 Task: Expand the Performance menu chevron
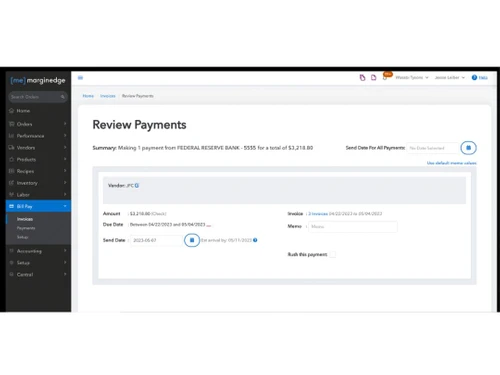click(x=65, y=136)
